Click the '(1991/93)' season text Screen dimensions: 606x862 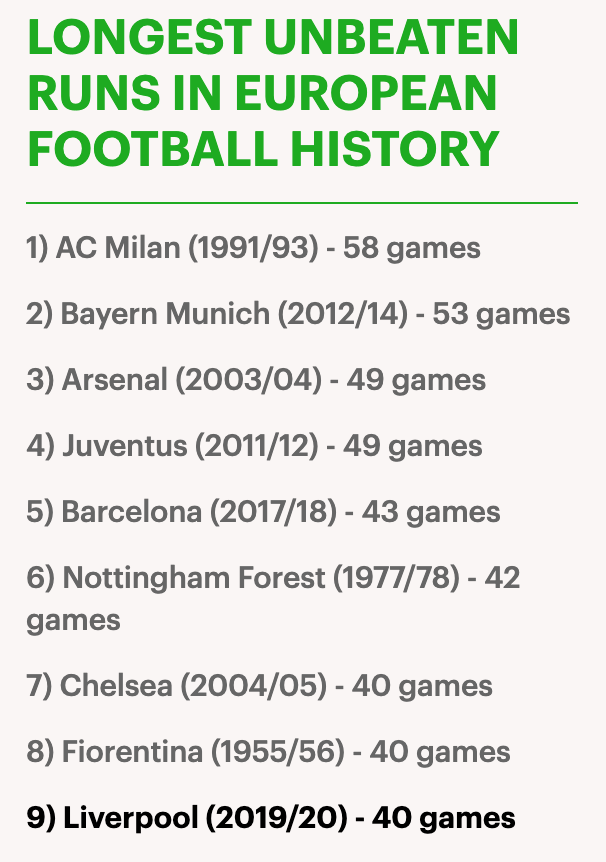[254, 248]
